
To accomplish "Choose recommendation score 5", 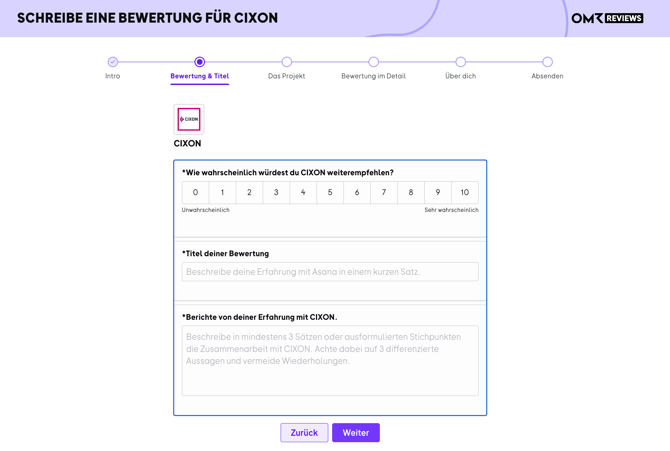I will (330, 192).
